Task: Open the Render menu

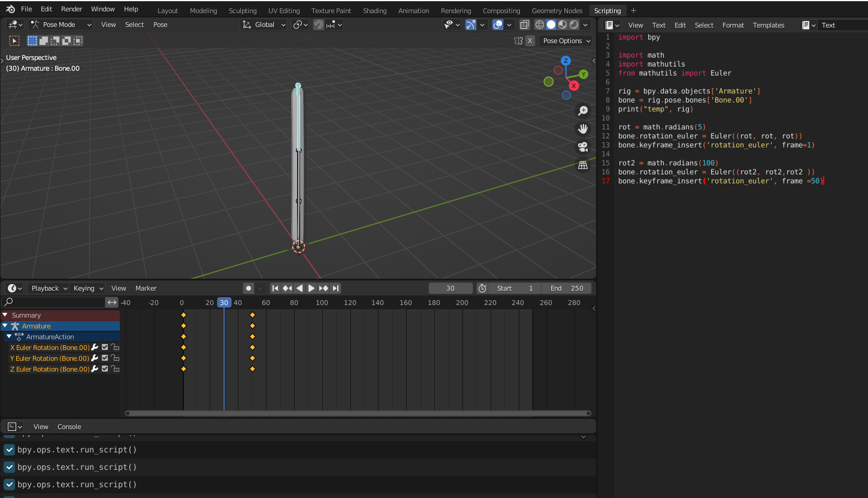Action: (x=72, y=9)
